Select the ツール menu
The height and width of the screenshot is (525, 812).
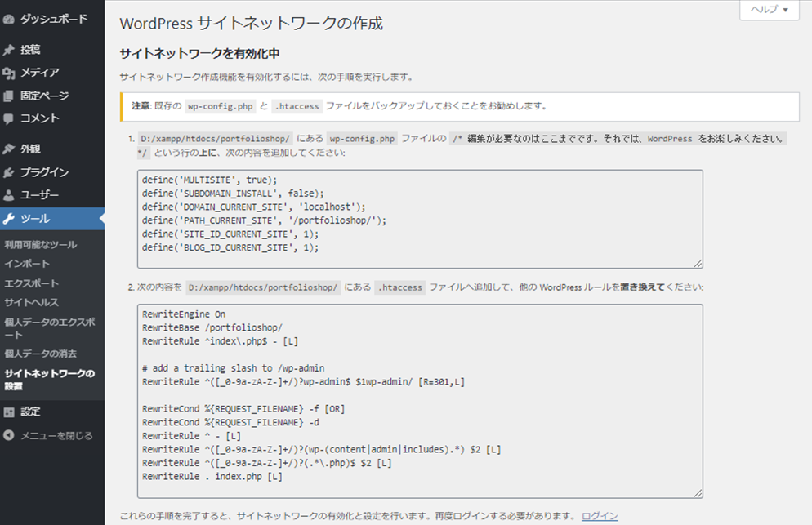click(51, 219)
